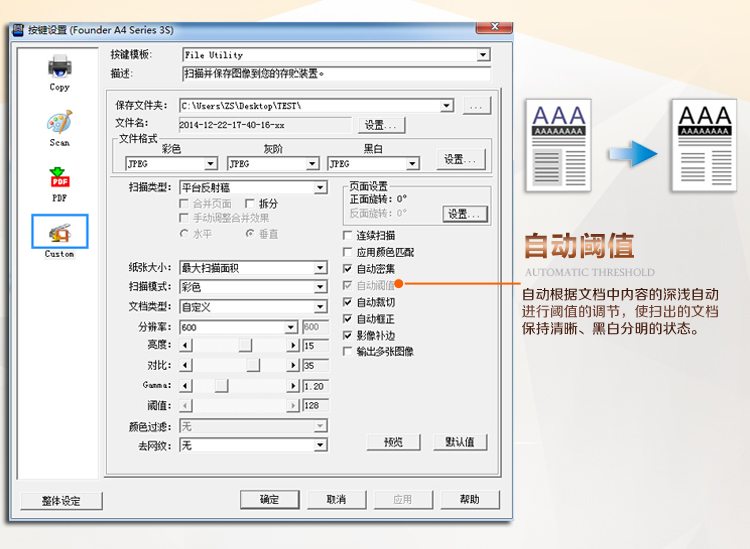Image resolution: width=750 pixels, height=549 pixels.
Task: Expand the 扫描模式 dropdown
Action: [x=320, y=287]
